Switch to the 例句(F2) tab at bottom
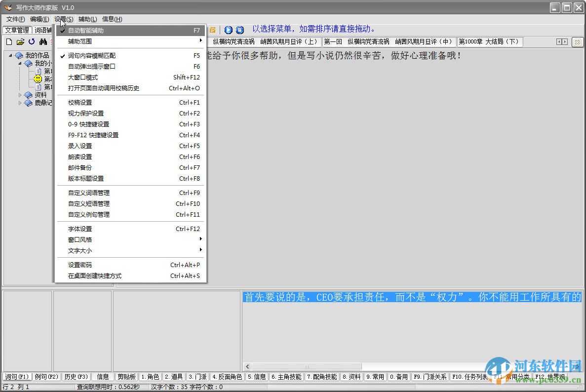The image size is (586, 392). pyautogui.click(x=46, y=376)
